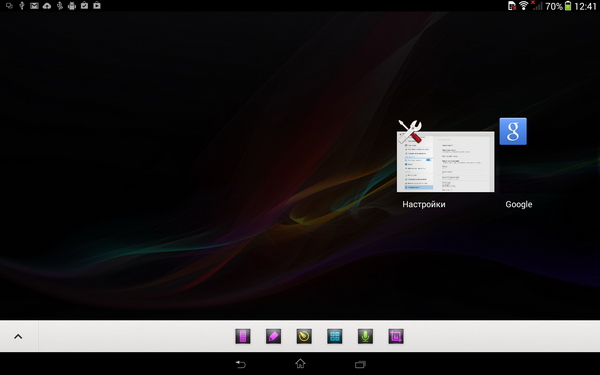Open the recent apps navigation button

360,364
